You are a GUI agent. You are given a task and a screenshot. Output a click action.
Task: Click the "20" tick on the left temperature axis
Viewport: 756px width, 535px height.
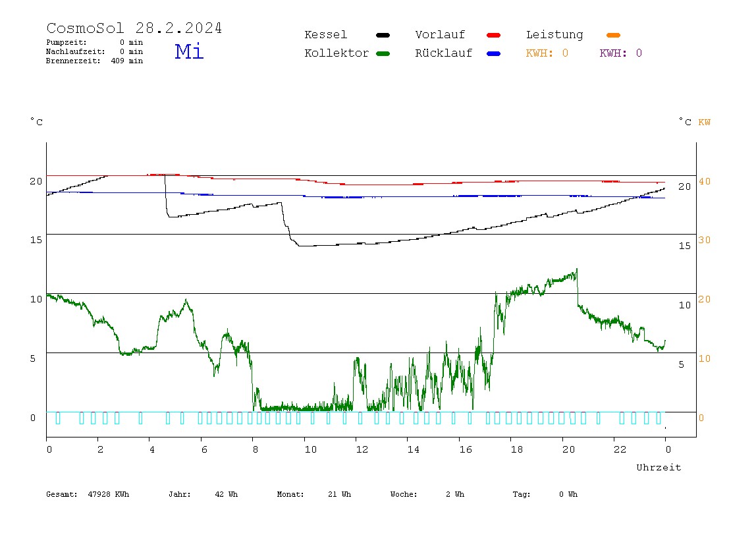[x=36, y=181]
